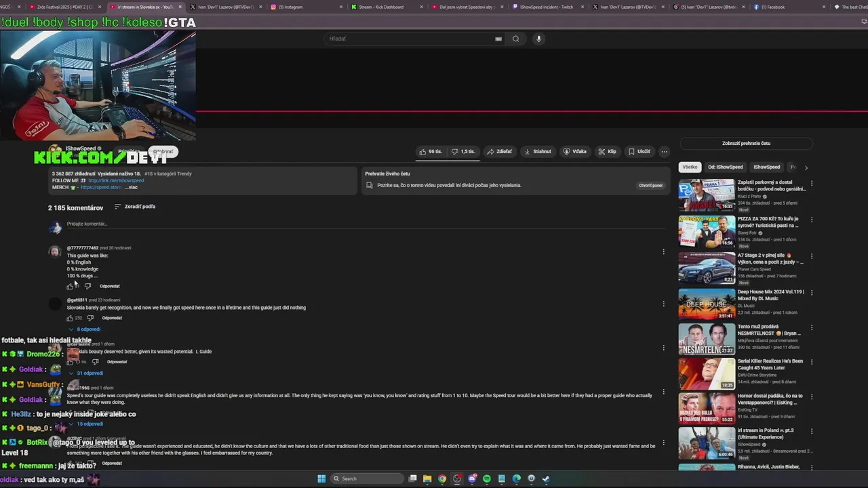The height and width of the screenshot is (488, 868).
Task: Open Google Chrome from the taskbar
Action: point(442,479)
